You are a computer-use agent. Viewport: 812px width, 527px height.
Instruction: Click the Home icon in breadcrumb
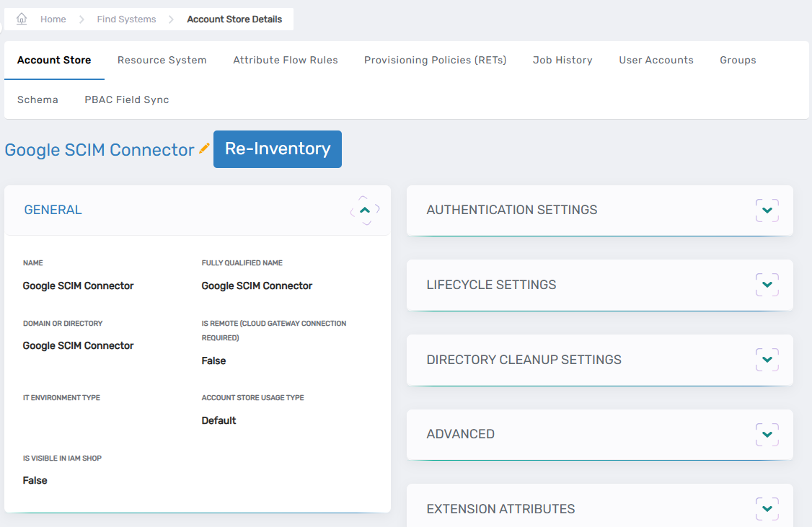22,19
